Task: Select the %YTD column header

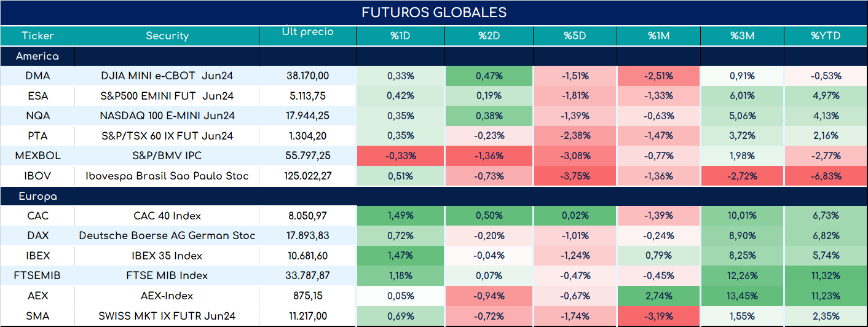Action: [x=826, y=36]
